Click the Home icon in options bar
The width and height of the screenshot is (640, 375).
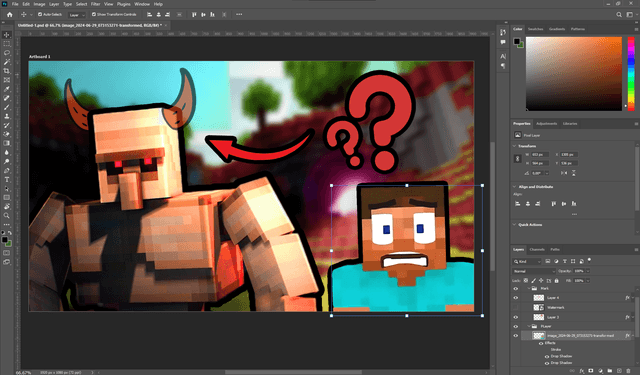tap(9, 15)
